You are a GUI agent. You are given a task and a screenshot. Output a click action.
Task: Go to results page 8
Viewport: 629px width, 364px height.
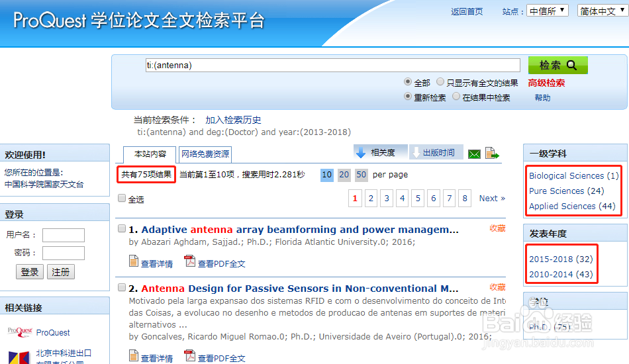tap(465, 198)
